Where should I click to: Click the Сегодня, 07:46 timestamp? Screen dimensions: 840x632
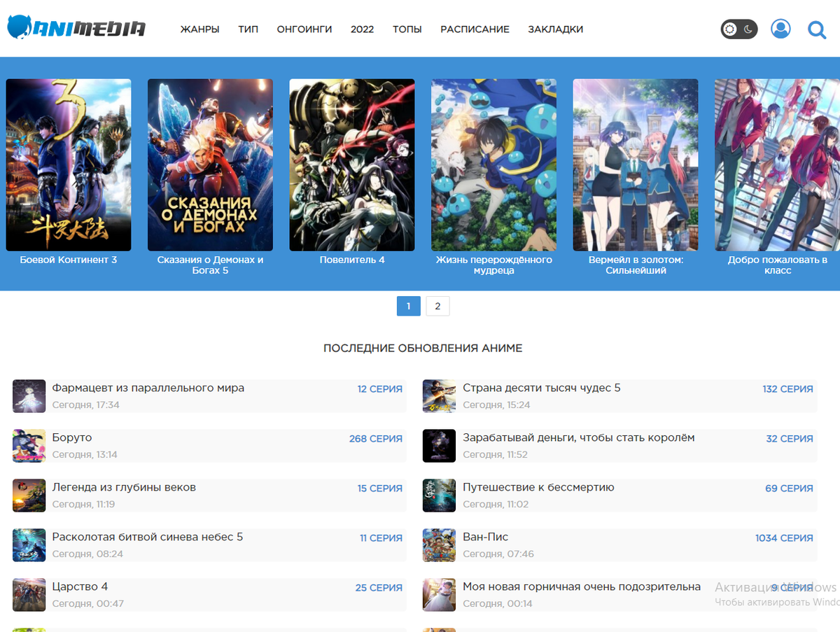[498, 554]
